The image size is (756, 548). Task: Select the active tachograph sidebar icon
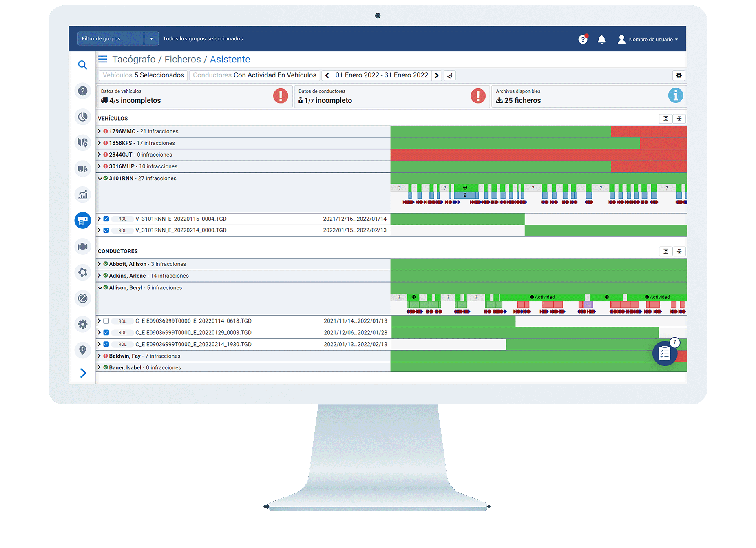82,221
